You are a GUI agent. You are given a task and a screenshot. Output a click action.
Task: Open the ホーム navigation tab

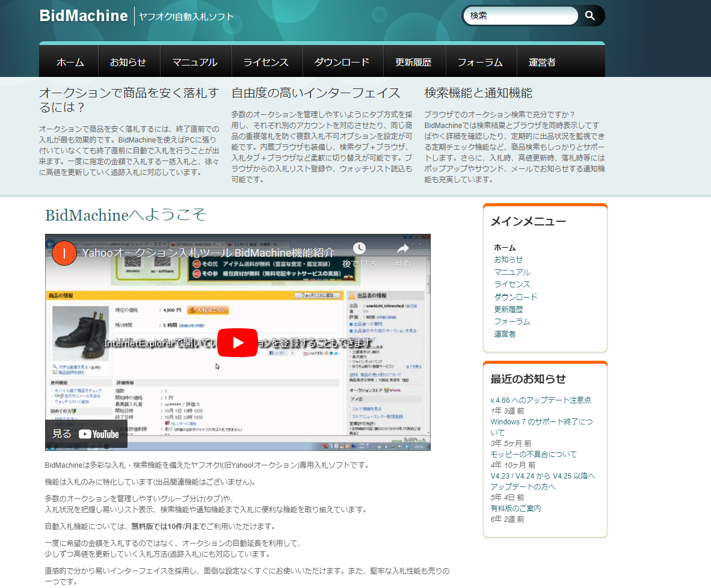[70, 62]
